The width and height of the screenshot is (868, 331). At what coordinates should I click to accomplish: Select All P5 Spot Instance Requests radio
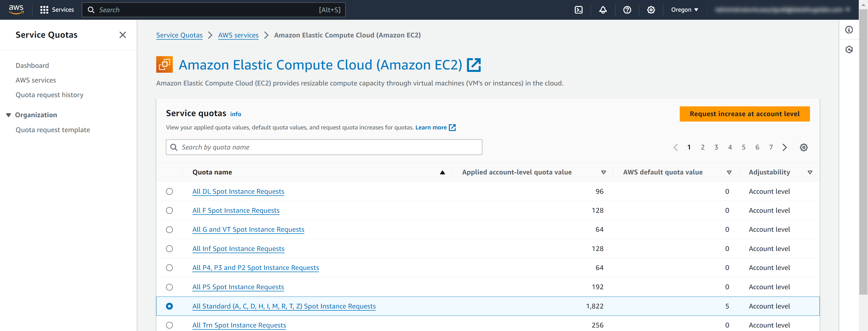[x=170, y=287]
